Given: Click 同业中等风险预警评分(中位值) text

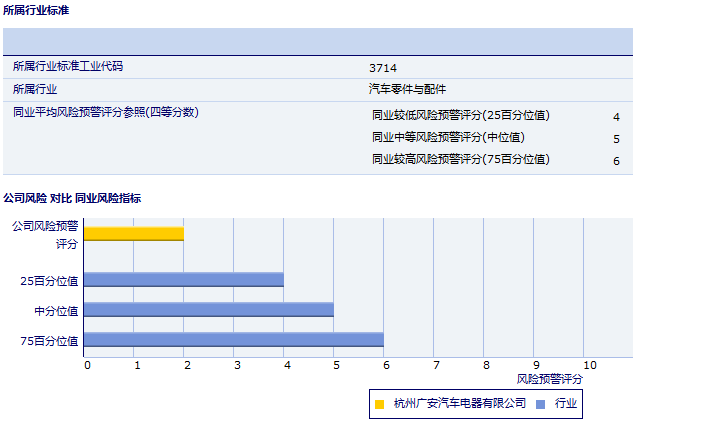Looking at the screenshot, I should [x=447, y=137].
